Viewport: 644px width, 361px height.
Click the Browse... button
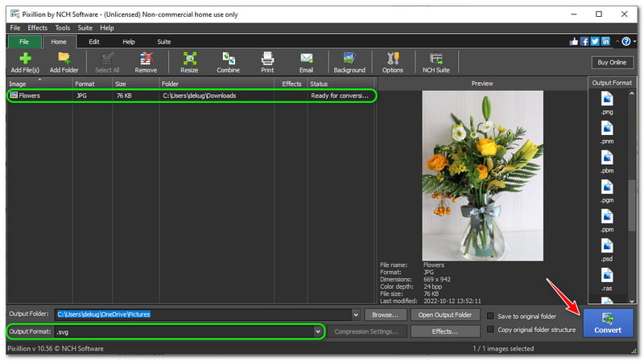[x=385, y=314]
